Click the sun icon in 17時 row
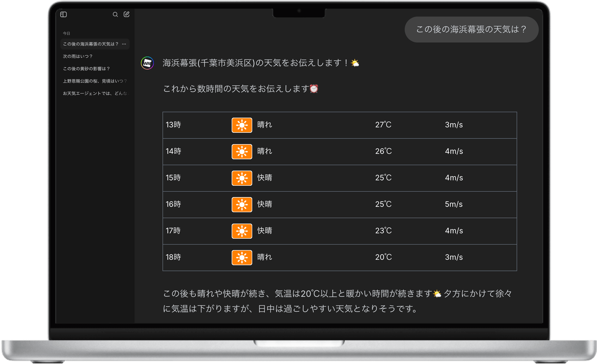 coord(242,231)
